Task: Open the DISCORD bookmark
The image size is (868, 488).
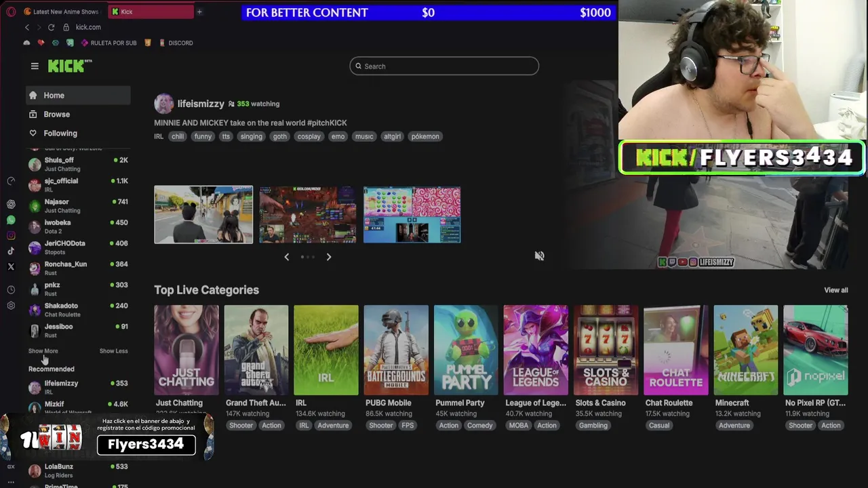Action: point(176,43)
